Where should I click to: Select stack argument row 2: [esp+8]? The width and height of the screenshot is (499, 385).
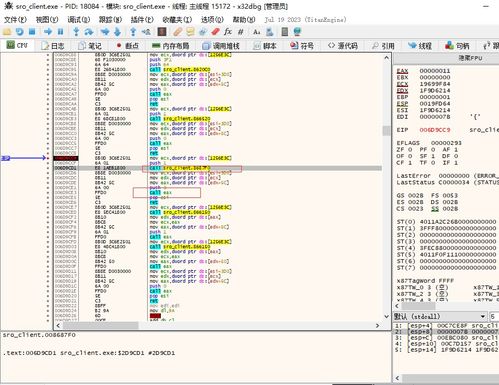point(447,332)
